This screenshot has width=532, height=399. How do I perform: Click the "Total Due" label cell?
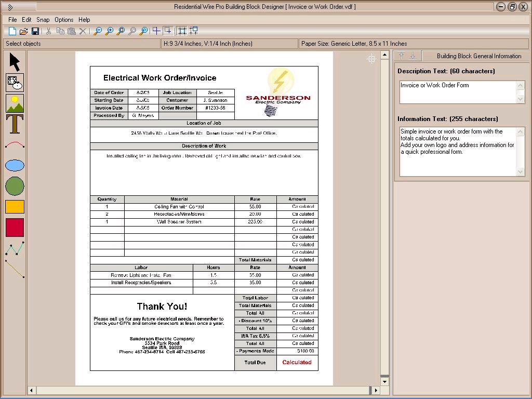[255, 363]
